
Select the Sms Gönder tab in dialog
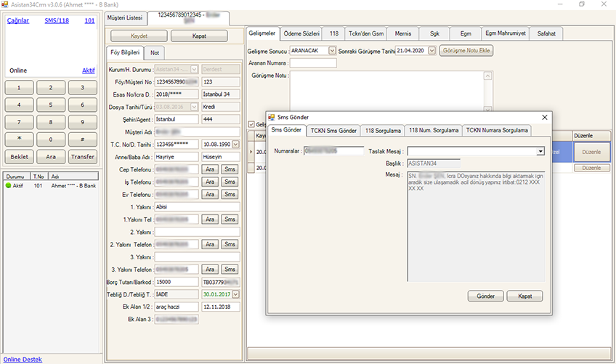pyautogui.click(x=286, y=130)
